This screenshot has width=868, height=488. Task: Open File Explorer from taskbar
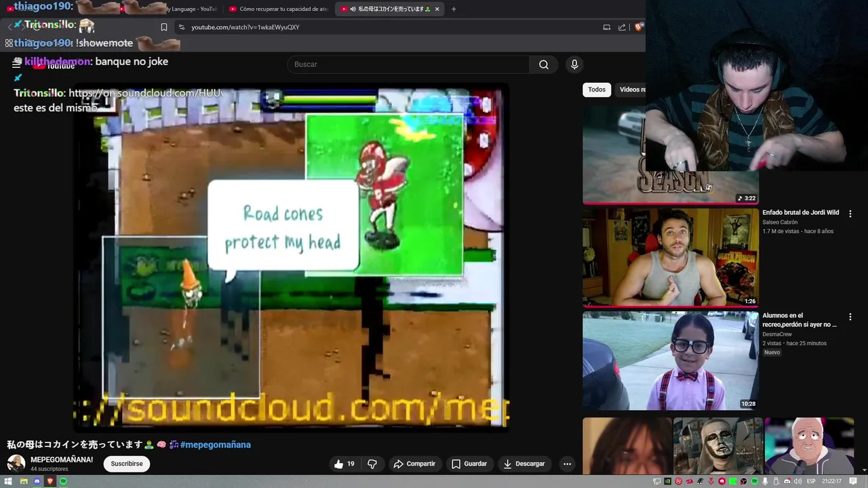(23, 481)
